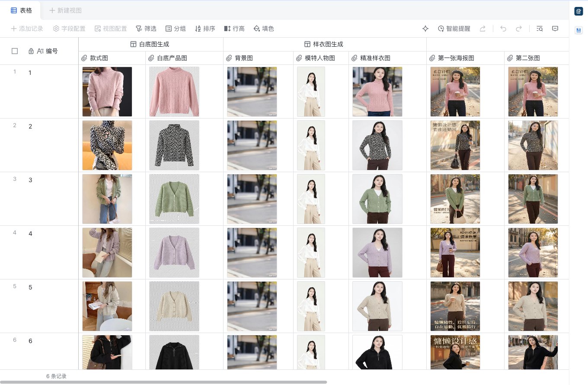588x385 pixels.
Task: Click 添加记录 to add a record
Action: (x=27, y=29)
